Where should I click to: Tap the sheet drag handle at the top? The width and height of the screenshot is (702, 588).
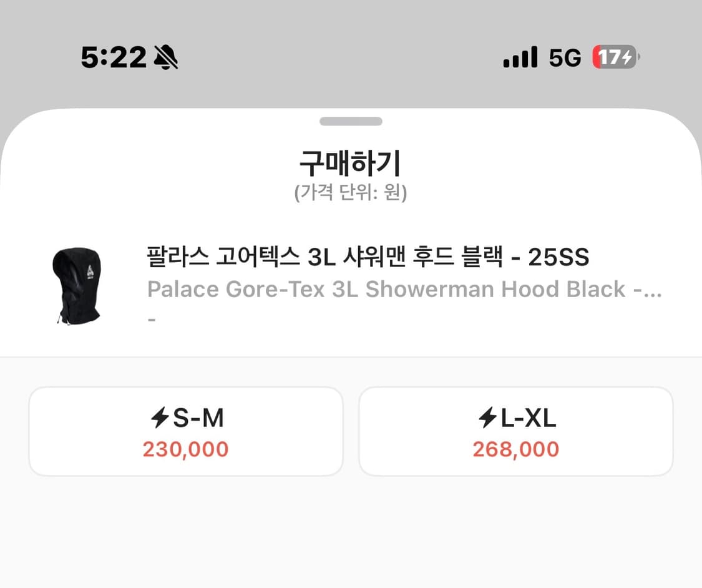[351, 121]
